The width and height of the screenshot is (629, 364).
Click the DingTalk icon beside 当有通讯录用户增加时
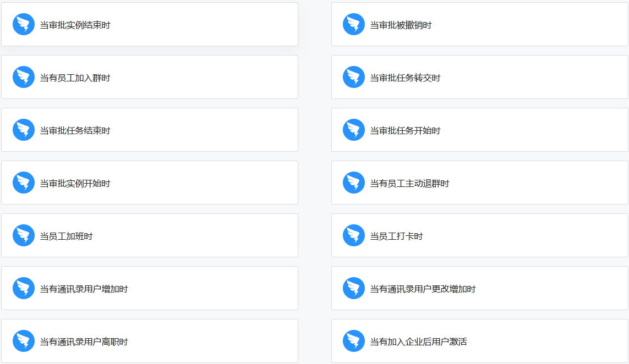click(24, 288)
